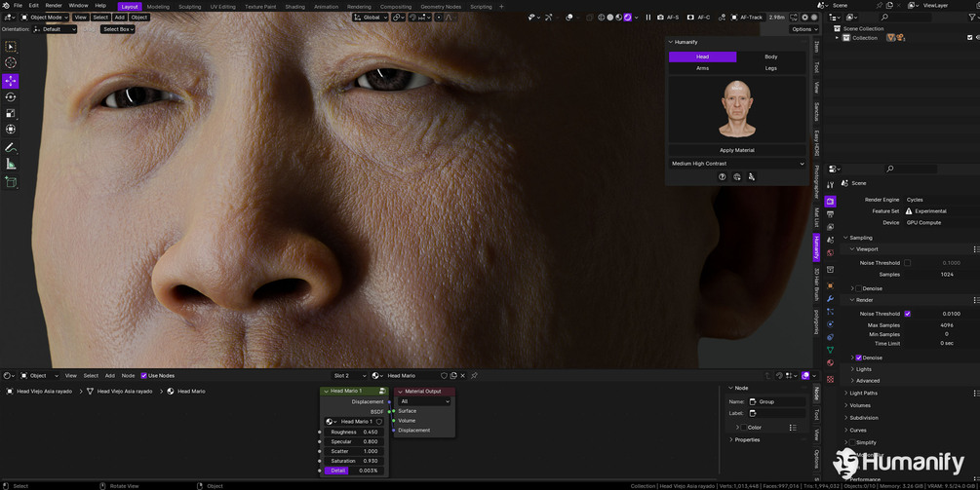This screenshot has width=980, height=490.
Task: Click the help question mark in Humanify
Action: [722, 176]
